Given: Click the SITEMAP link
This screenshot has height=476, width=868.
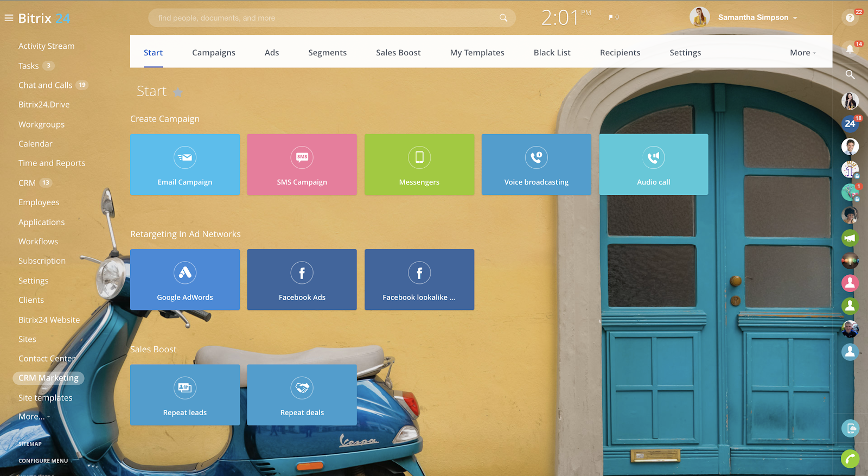Looking at the screenshot, I should tap(30, 444).
